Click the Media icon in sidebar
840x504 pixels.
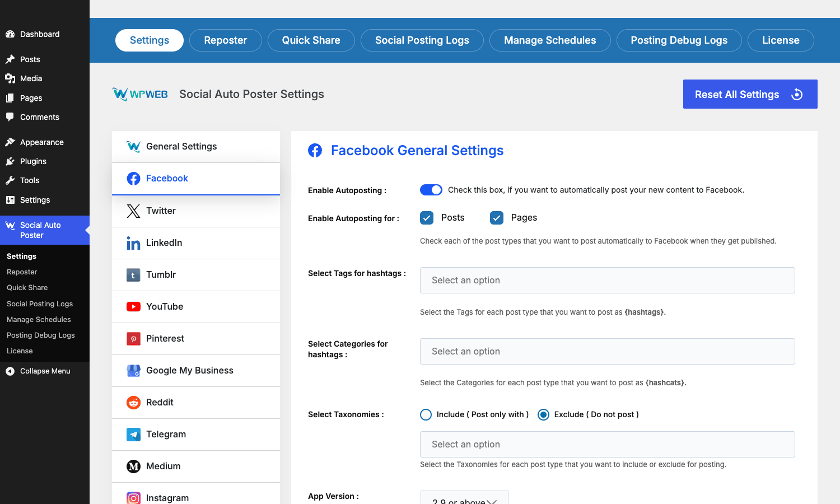(x=10, y=78)
